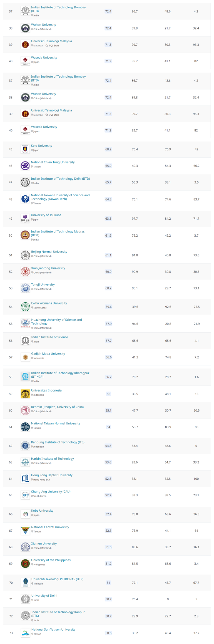The height and width of the screenshot is (644, 214).
Task: Click the University of Tsukuba logo
Action: click(25, 219)
